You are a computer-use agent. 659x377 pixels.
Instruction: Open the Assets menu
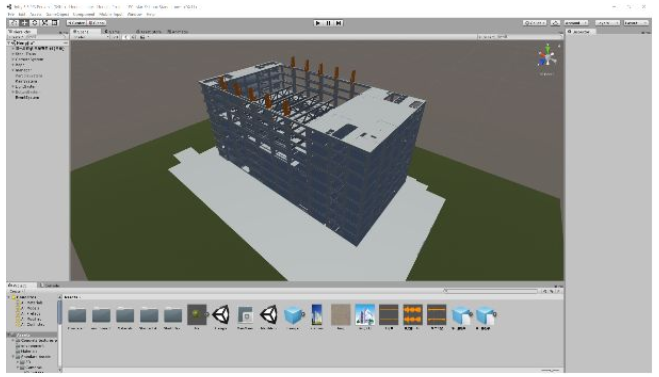click(x=35, y=14)
